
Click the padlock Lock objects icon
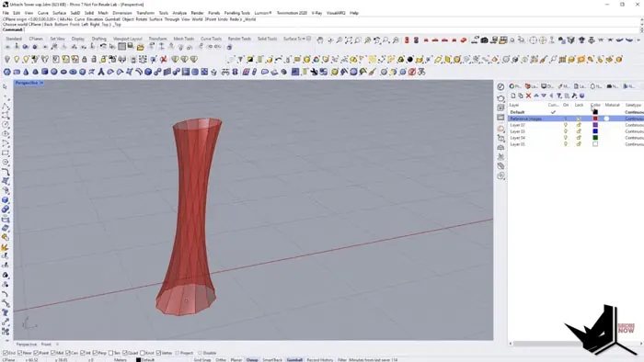click(85, 60)
